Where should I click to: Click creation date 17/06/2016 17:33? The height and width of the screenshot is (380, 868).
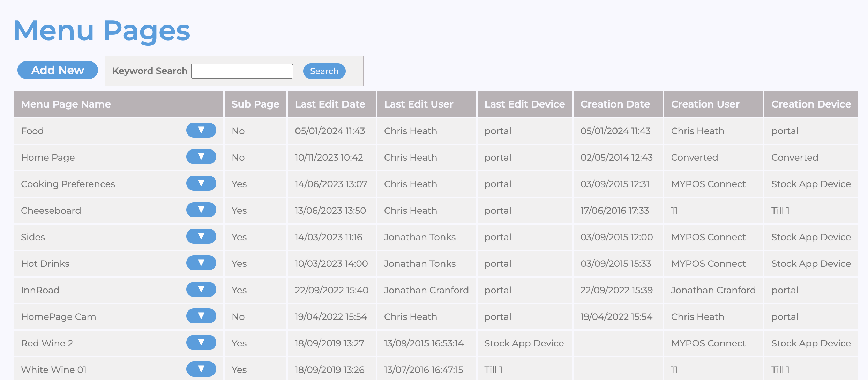coord(615,211)
